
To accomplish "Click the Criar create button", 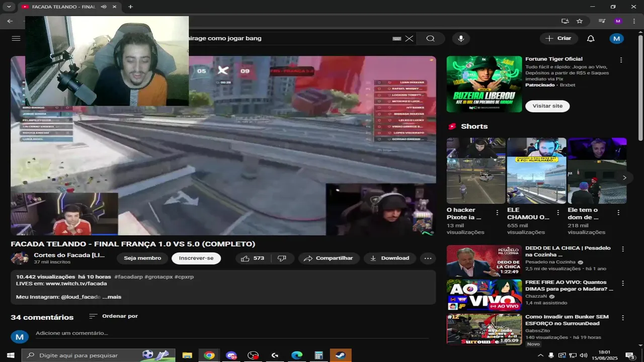I will coord(558,38).
